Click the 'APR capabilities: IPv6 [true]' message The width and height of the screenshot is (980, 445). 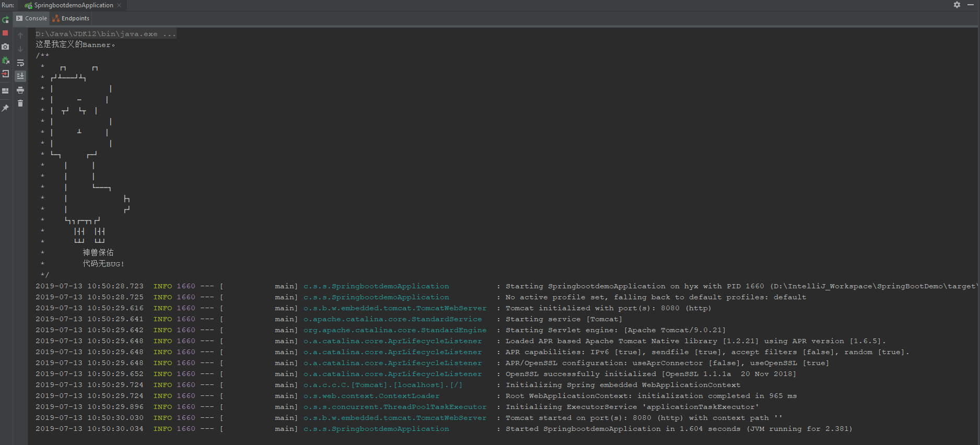pyautogui.click(x=707, y=352)
